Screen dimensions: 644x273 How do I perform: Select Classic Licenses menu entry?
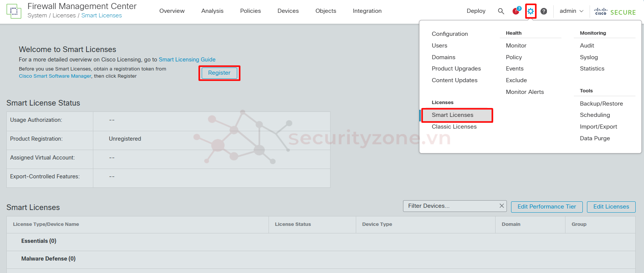(x=454, y=127)
